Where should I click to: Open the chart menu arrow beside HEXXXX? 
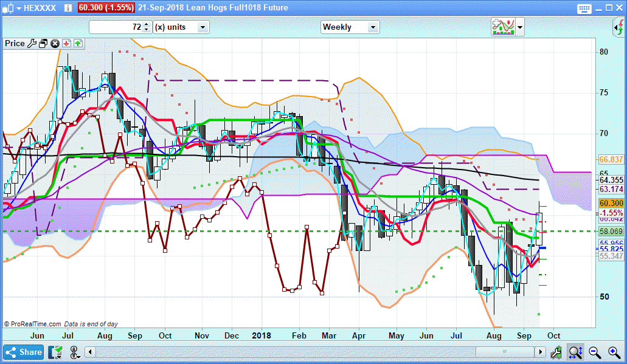(x=18, y=8)
